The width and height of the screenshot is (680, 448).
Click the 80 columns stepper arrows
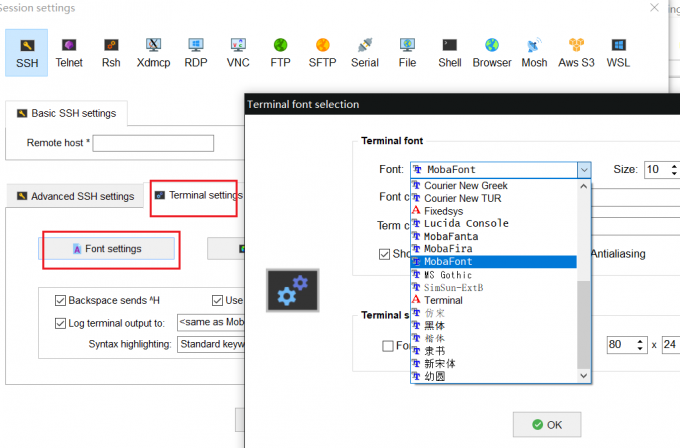(x=640, y=345)
